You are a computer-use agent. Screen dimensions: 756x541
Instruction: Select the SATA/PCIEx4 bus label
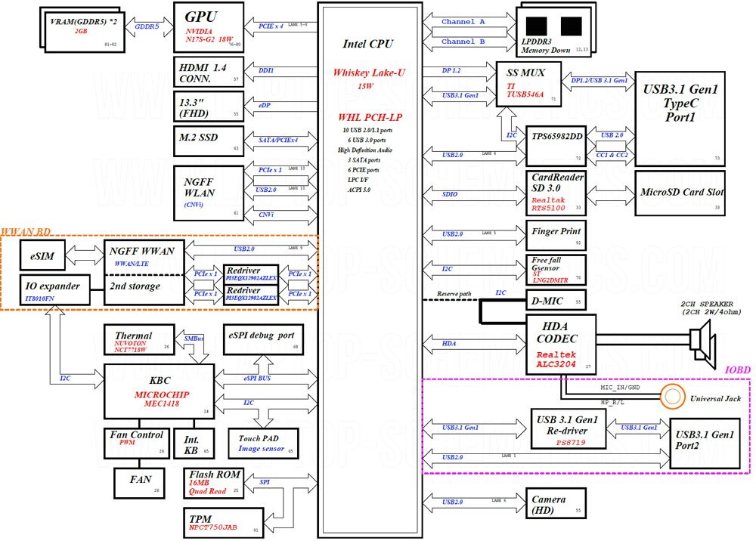click(x=278, y=140)
